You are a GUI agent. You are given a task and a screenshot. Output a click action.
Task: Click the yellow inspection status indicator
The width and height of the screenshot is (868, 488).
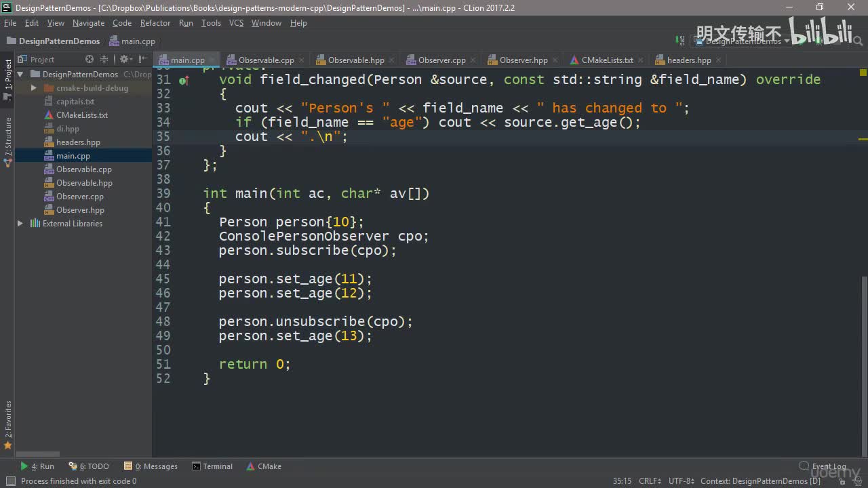pyautogui.click(x=863, y=72)
